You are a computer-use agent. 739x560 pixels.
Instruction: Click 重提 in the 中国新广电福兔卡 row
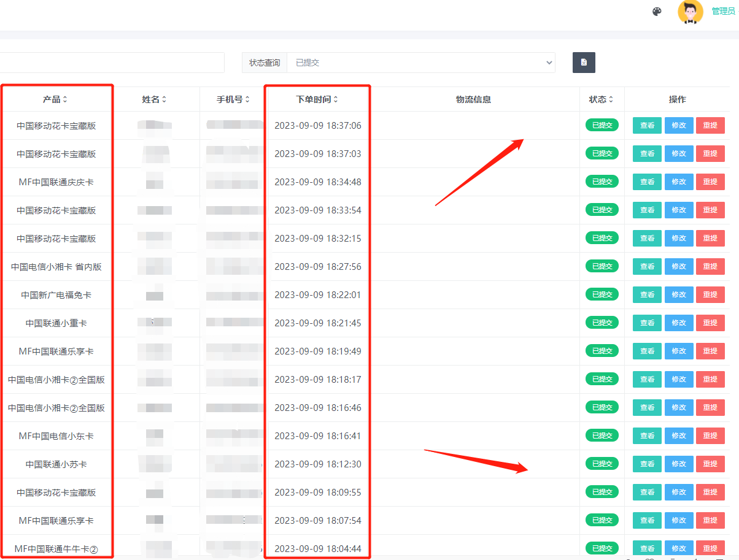[710, 295]
